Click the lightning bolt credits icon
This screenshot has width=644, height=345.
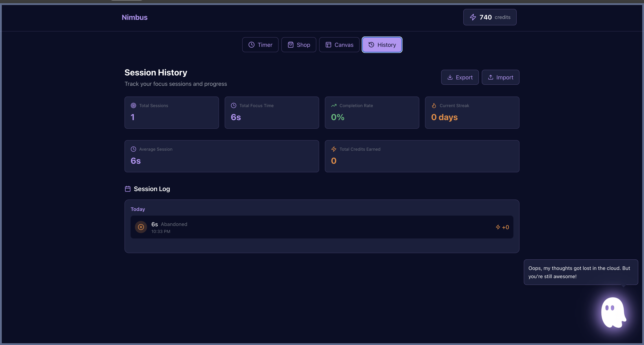(473, 17)
